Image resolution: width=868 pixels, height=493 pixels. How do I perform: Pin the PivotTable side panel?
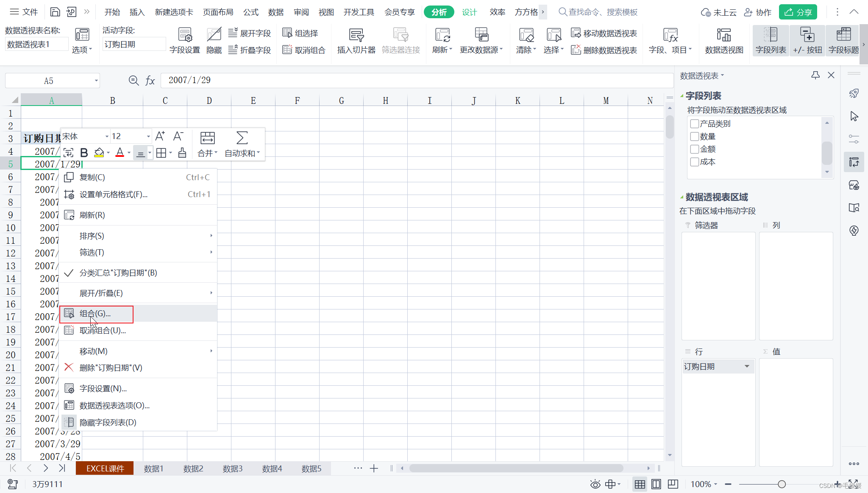(x=815, y=75)
